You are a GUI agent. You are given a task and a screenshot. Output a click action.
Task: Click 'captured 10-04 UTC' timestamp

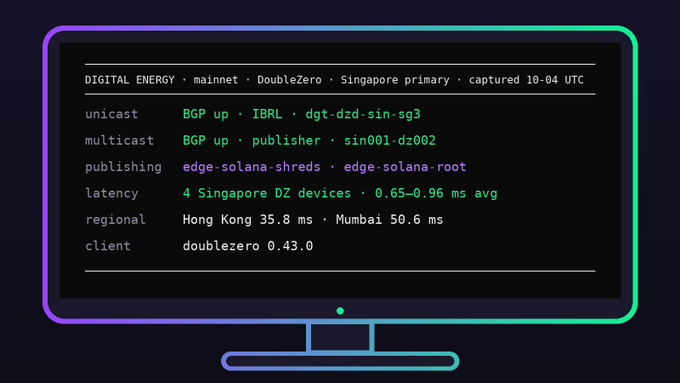tap(526, 80)
